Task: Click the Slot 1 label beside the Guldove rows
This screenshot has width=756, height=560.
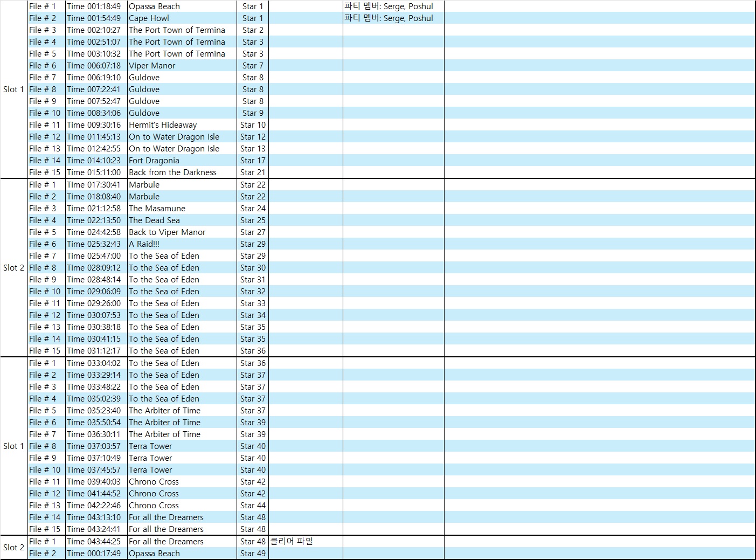Action: 14,89
